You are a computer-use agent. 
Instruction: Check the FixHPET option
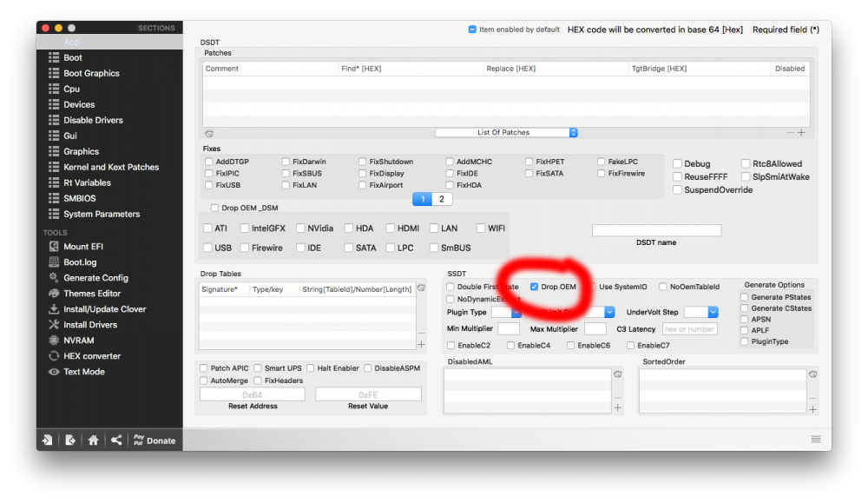(529, 162)
